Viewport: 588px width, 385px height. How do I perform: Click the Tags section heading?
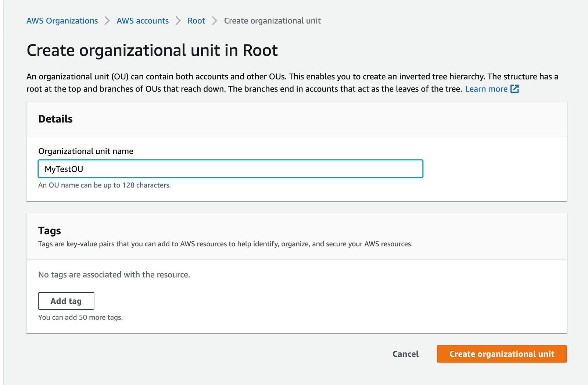tap(50, 231)
